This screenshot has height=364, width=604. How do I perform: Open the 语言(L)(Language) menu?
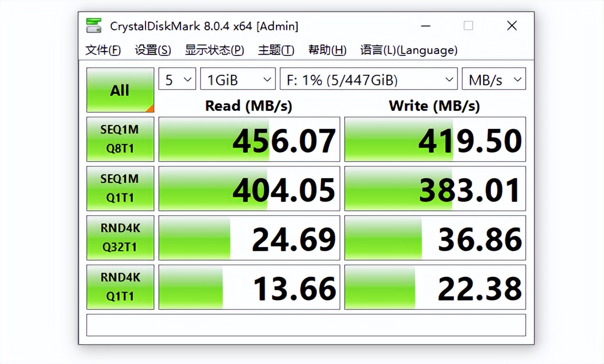[409, 50]
